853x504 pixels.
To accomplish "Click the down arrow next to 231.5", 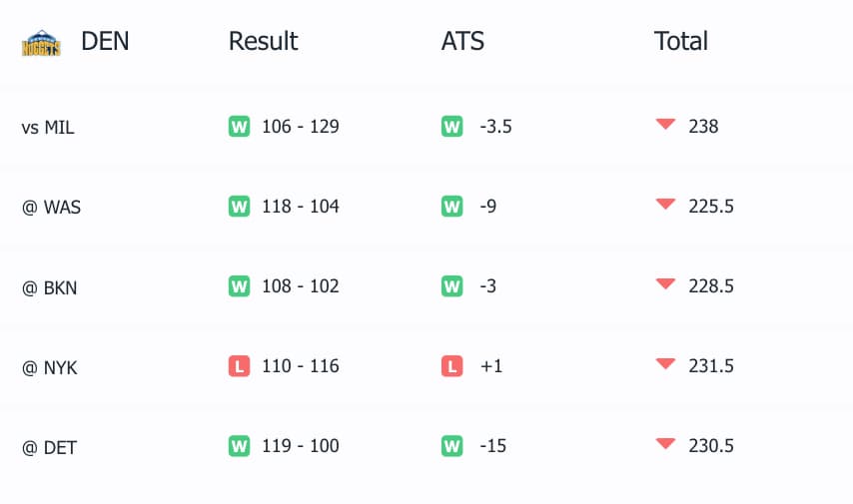I will pos(665,364).
